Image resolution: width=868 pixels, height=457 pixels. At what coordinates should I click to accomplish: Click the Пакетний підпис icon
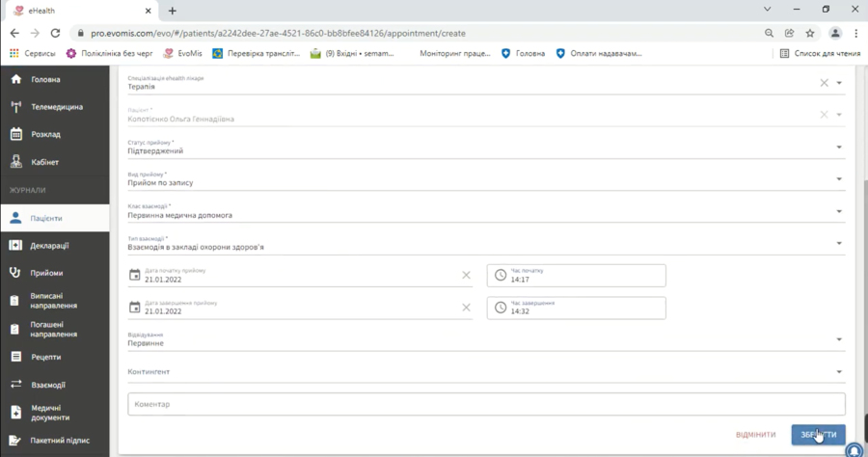pyautogui.click(x=15, y=441)
